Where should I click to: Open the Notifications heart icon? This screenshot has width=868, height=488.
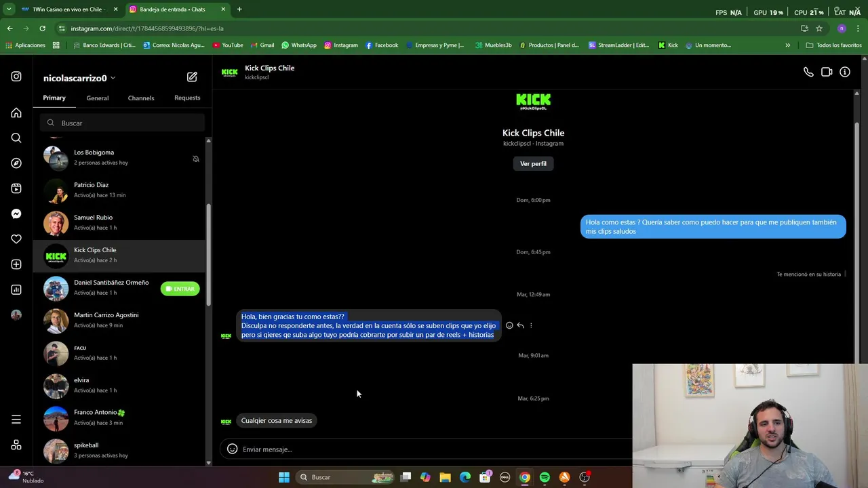16,239
